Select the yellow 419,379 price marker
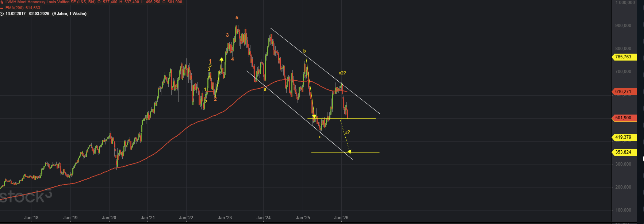 [x=624, y=137]
